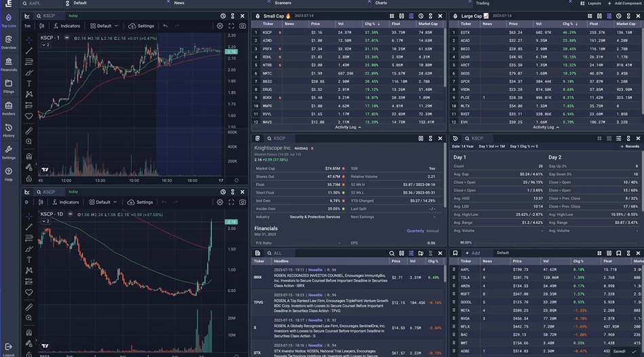644x357 pixels.
Task: Switch to the Charts workspace tab
Action: point(381,3)
